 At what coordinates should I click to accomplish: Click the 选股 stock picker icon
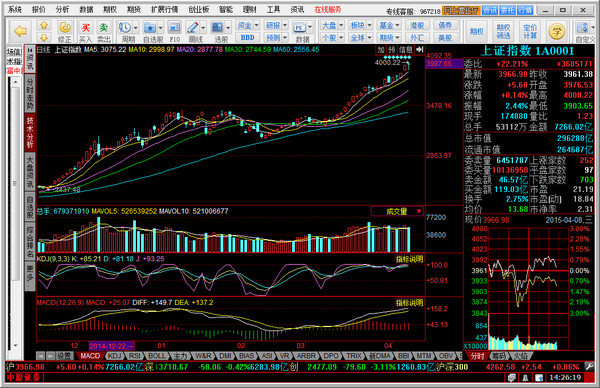tap(217, 28)
